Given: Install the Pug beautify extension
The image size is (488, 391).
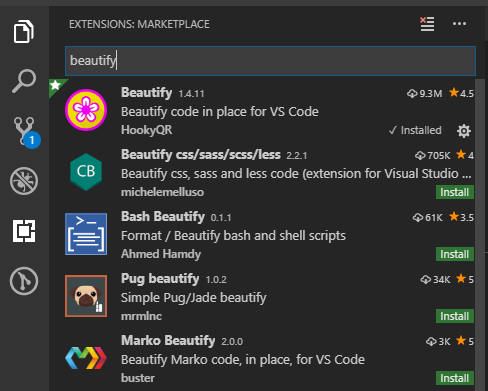Looking at the screenshot, I should tap(455, 316).
